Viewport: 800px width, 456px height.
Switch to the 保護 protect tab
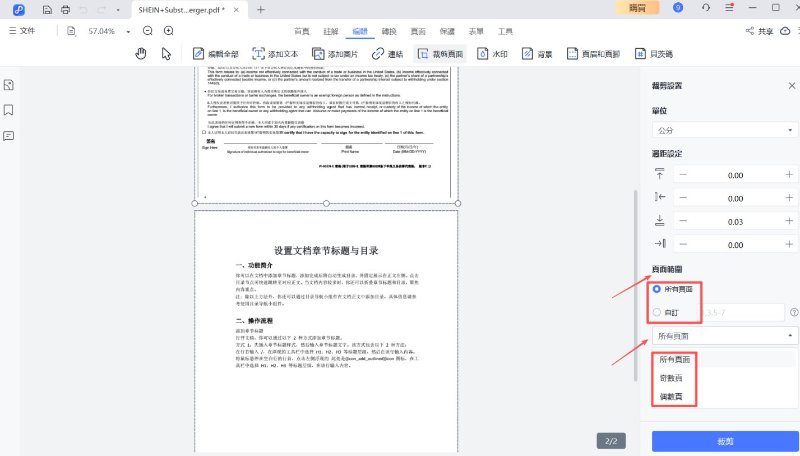[447, 31]
